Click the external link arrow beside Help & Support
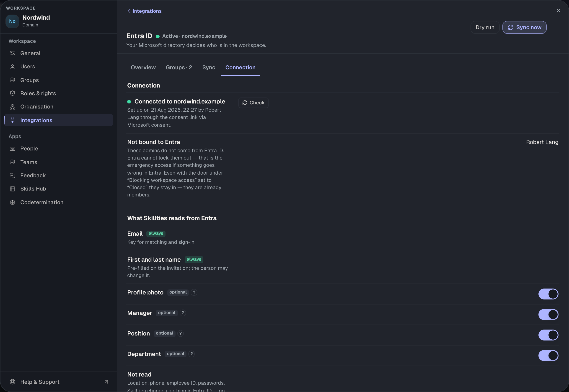 coord(106,382)
